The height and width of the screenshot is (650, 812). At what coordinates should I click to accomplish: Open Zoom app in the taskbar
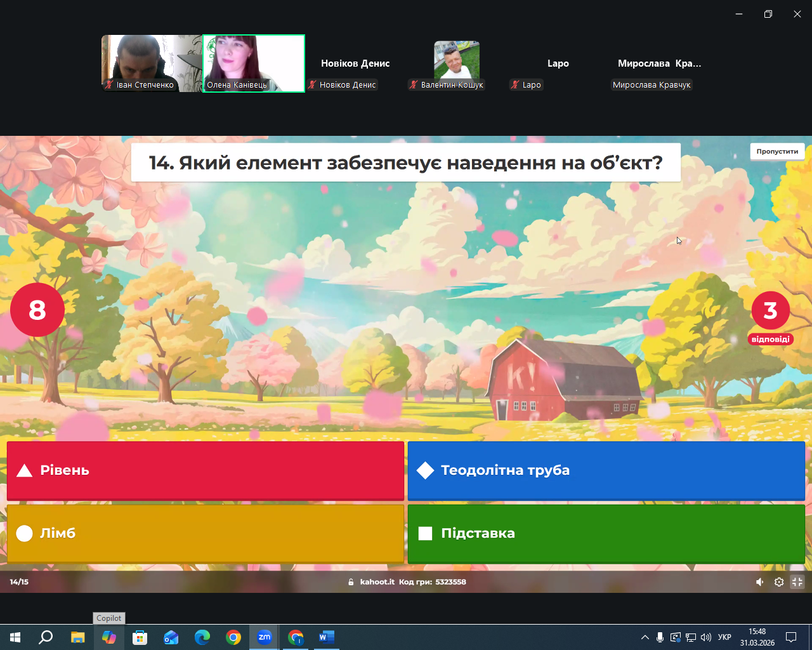[265, 637]
